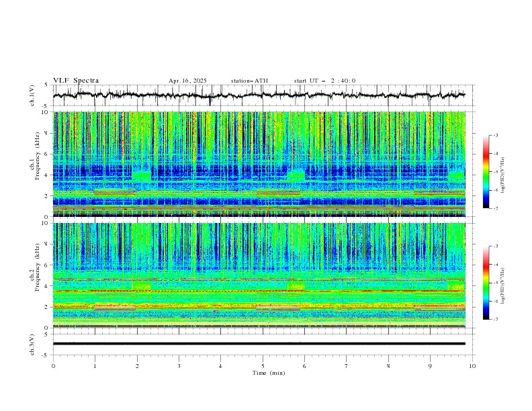Click the time axis tick label "7"
The height and width of the screenshot is (411, 532).
point(347,366)
